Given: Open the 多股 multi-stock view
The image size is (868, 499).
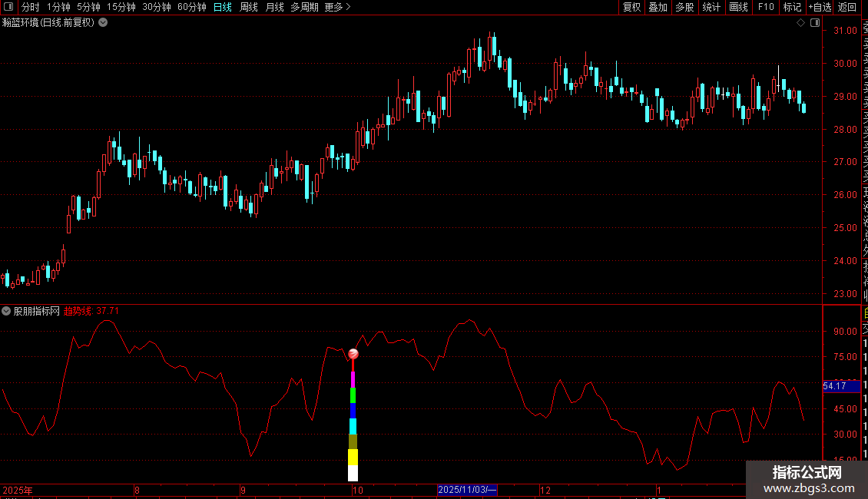Looking at the screenshot, I should [684, 7].
